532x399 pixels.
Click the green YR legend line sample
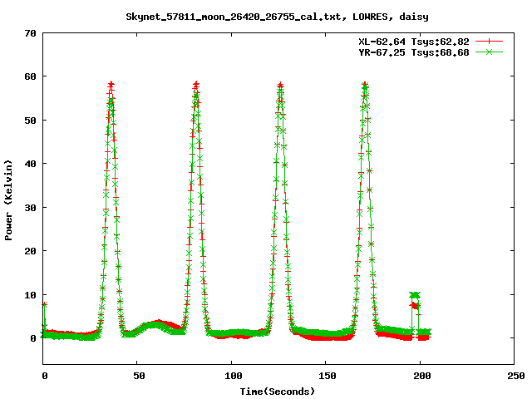click(x=489, y=52)
